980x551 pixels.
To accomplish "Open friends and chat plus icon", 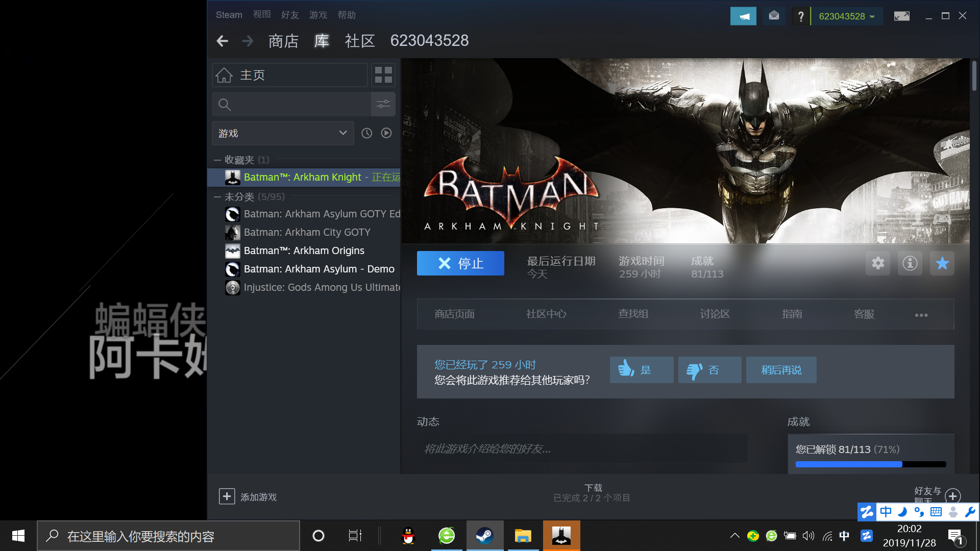I will (953, 496).
